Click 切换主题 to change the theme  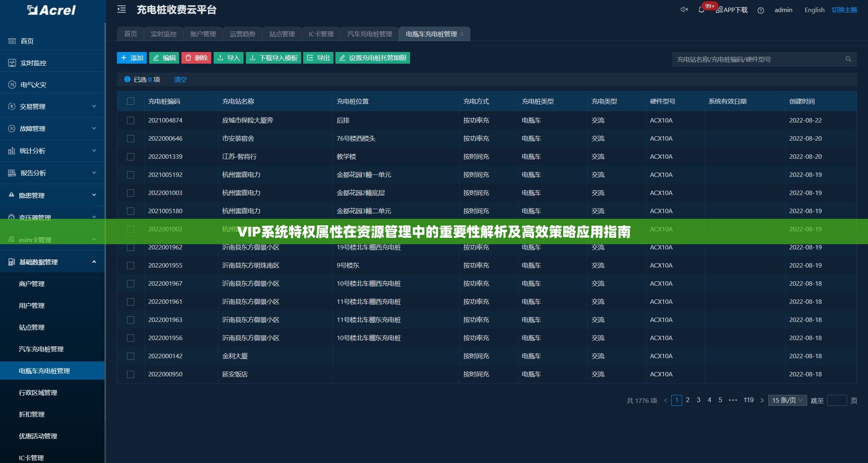pyautogui.click(x=844, y=10)
